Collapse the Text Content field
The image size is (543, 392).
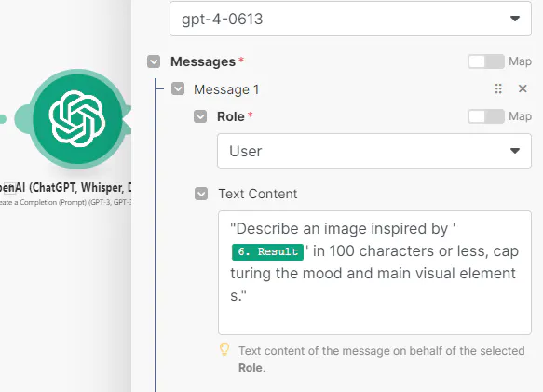201,194
